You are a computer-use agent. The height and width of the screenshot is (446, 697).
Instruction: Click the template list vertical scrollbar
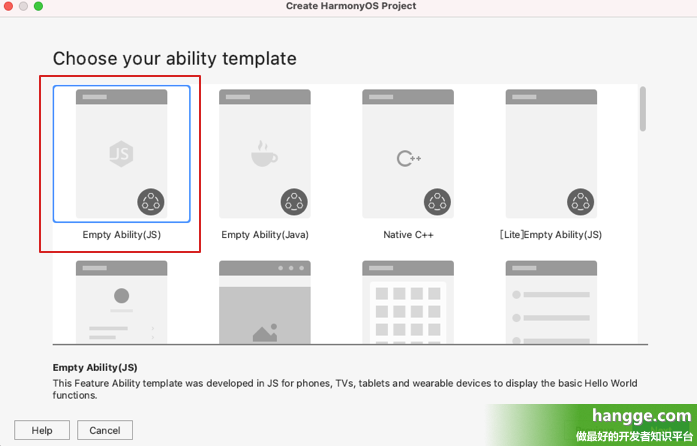point(643,109)
